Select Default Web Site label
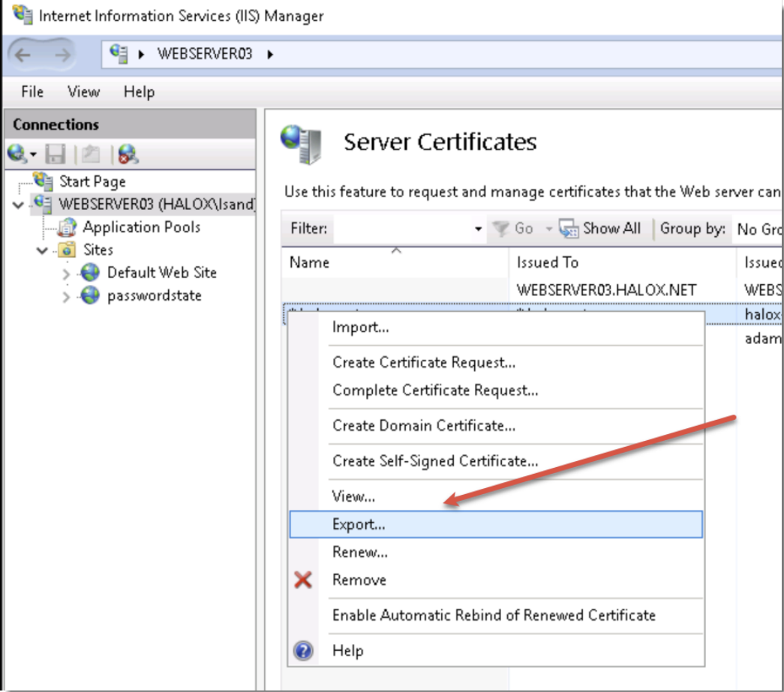Screen dimensions: 784x692 point(162,273)
